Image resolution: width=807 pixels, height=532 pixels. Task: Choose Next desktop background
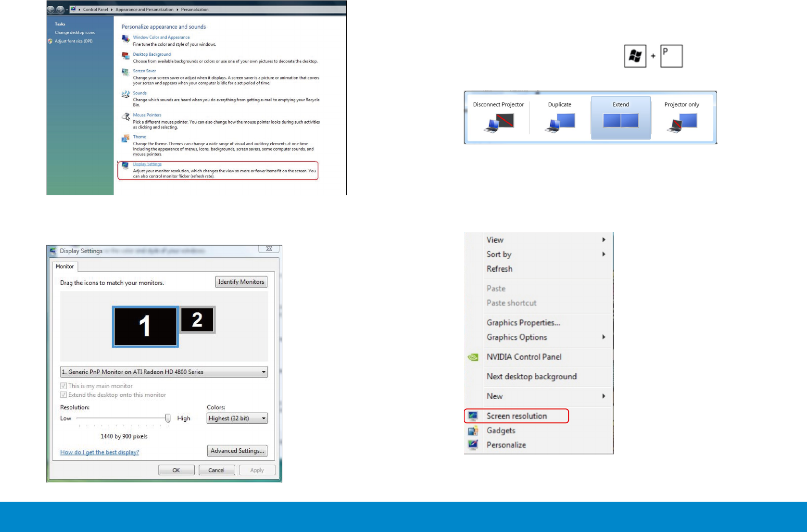click(x=532, y=377)
